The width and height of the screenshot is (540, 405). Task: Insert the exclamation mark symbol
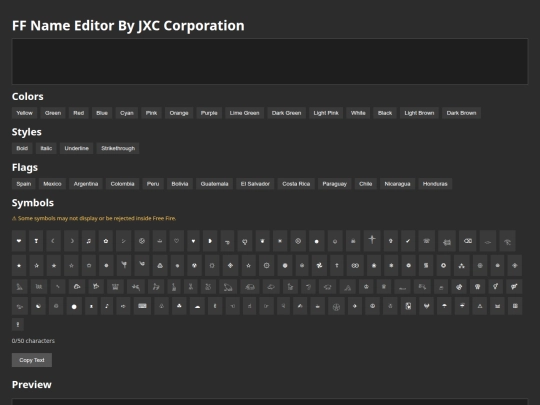click(x=18, y=324)
